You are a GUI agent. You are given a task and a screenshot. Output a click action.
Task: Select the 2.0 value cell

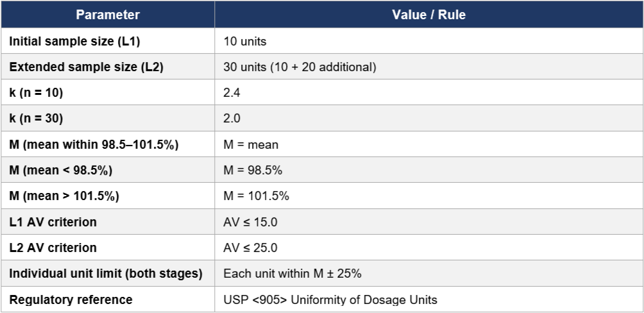(428, 118)
